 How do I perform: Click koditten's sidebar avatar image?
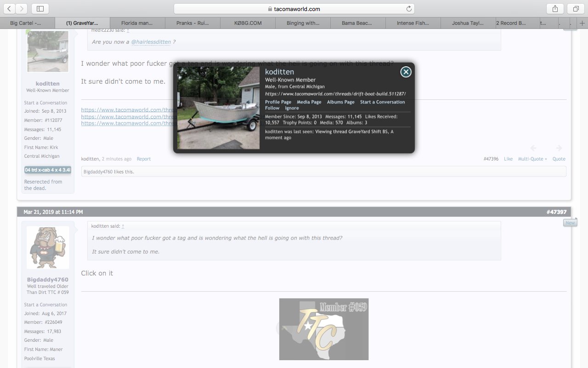pyautogui.click(x=48, y=51)
